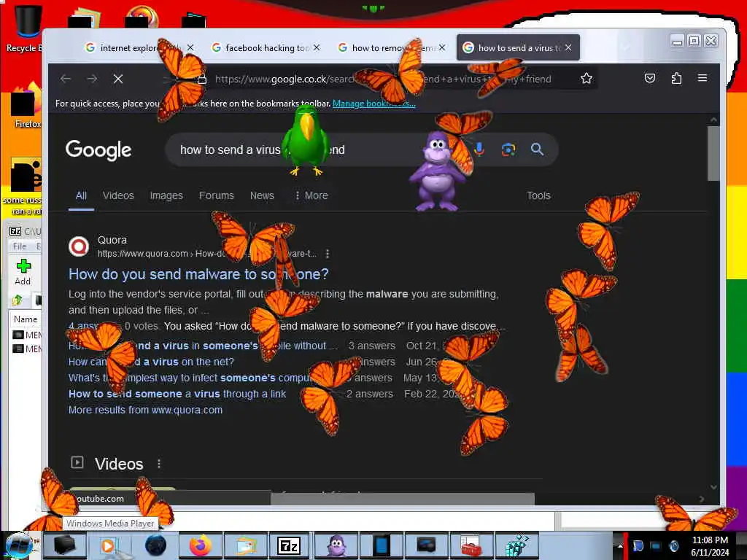747x560 pixels.
Task: Click the Google Lens image search icon
Action: tap(508, 149)
